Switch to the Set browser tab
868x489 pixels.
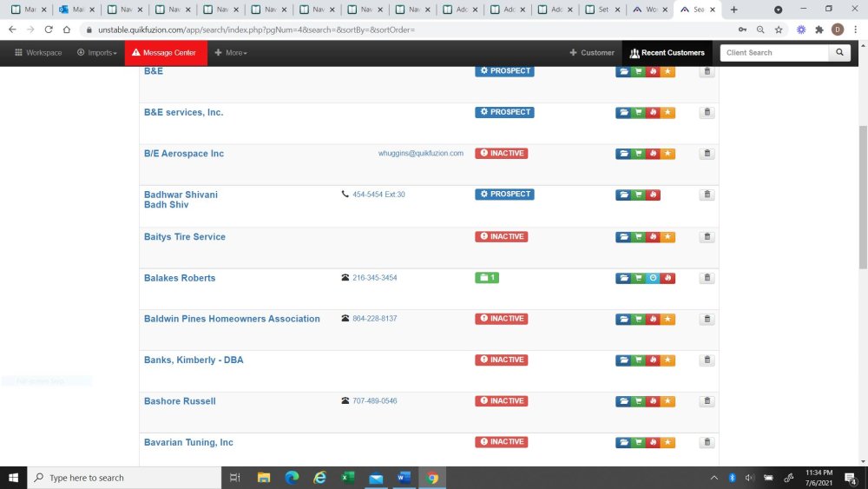pyautogui.click(x=602, y=10)
